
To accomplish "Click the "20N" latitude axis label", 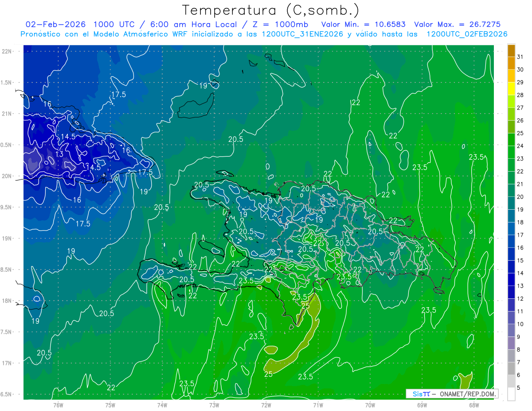I will pyautogui.click(x=6, y=176).
